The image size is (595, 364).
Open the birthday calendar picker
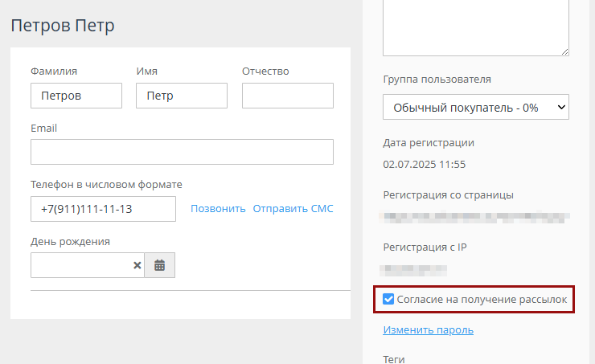tap(159, 265)
